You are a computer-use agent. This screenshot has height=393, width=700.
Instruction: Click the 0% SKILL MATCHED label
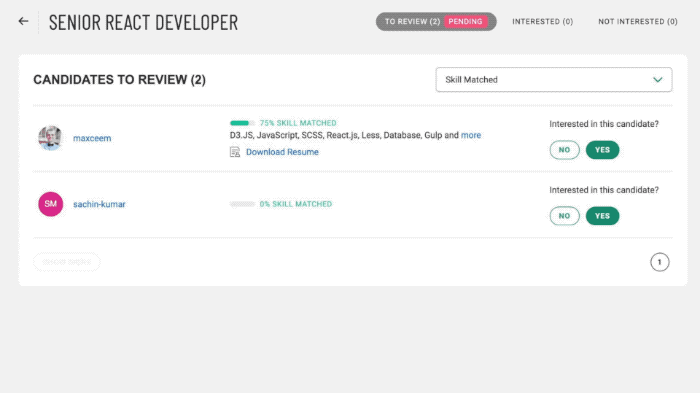296,204
